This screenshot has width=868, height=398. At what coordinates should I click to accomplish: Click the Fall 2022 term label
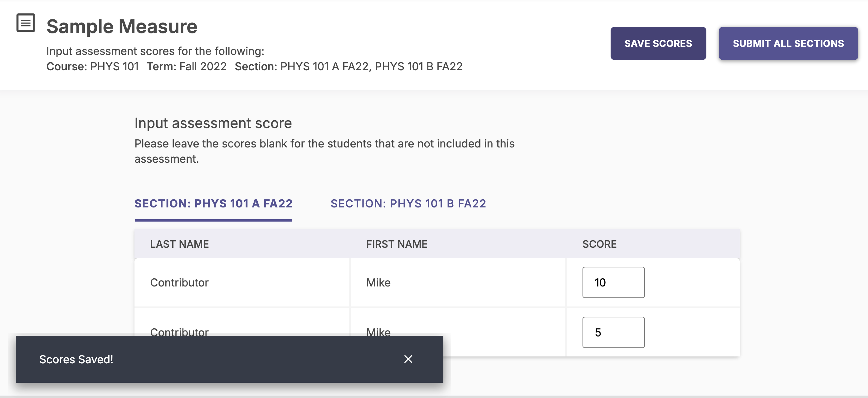click(202, 67)
